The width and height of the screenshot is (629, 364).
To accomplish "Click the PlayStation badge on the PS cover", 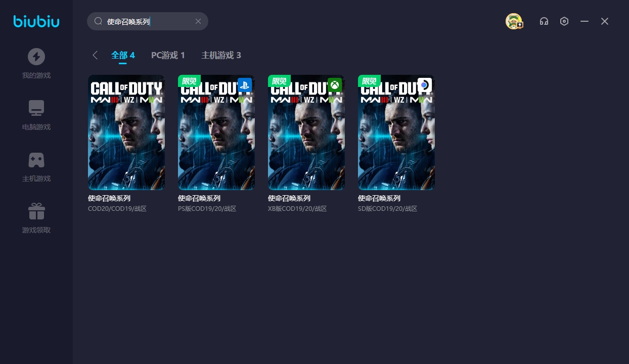I will (x=245, y=85).
